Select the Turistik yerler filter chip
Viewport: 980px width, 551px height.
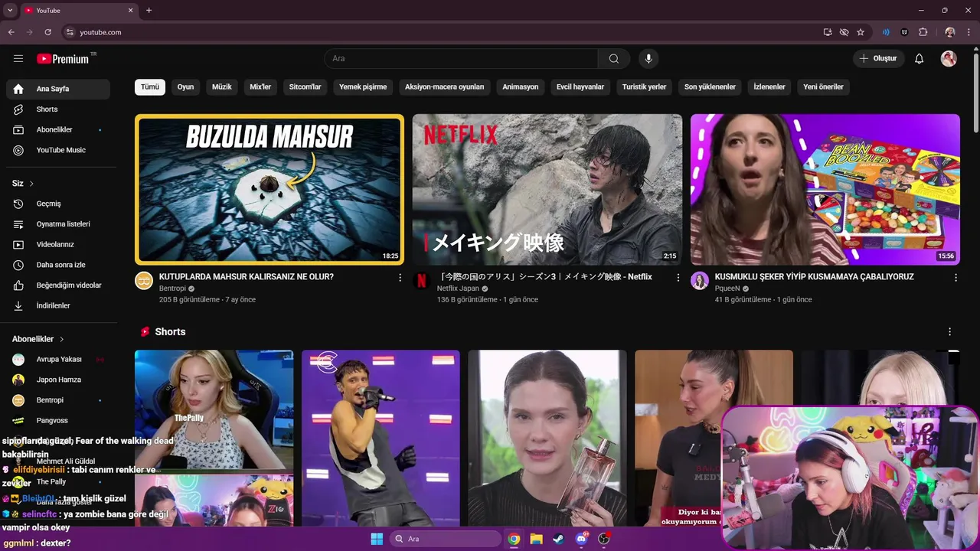(x=644, y=86)
